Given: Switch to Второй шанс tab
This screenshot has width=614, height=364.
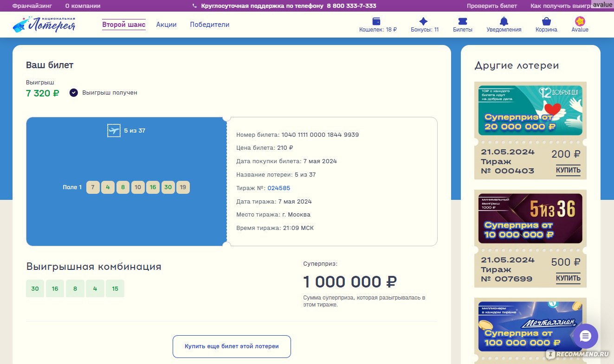Looking at the screenshot, I should coord(124,25).
